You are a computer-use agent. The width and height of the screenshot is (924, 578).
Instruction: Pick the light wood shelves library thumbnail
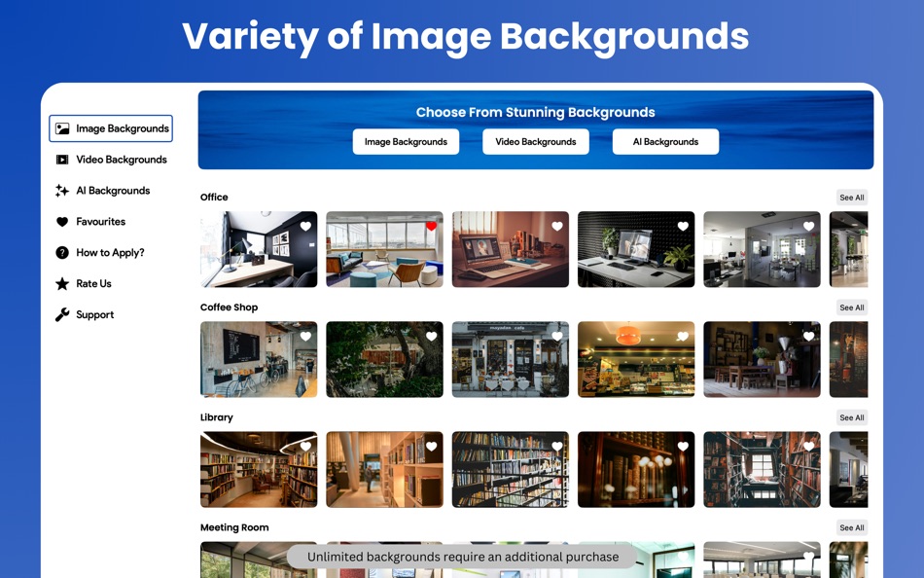pyautogui.click(x=384, y=469)
